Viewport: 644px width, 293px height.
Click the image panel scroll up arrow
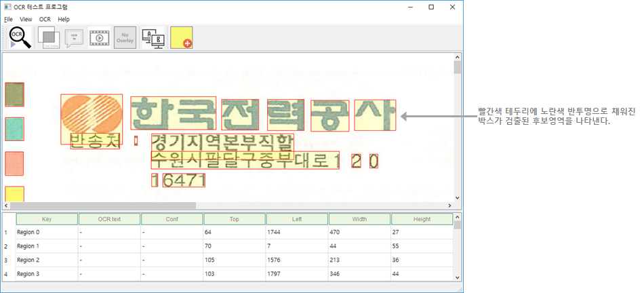coord(458,58)
